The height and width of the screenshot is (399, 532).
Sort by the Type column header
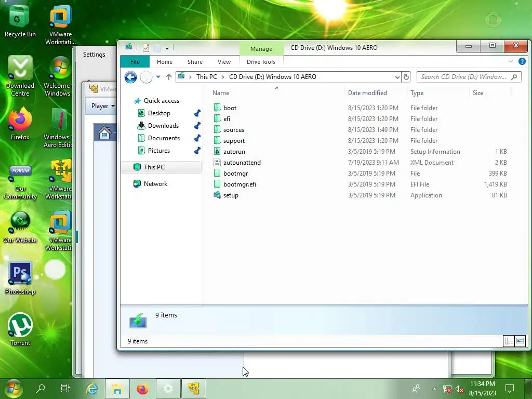[417, 93]
